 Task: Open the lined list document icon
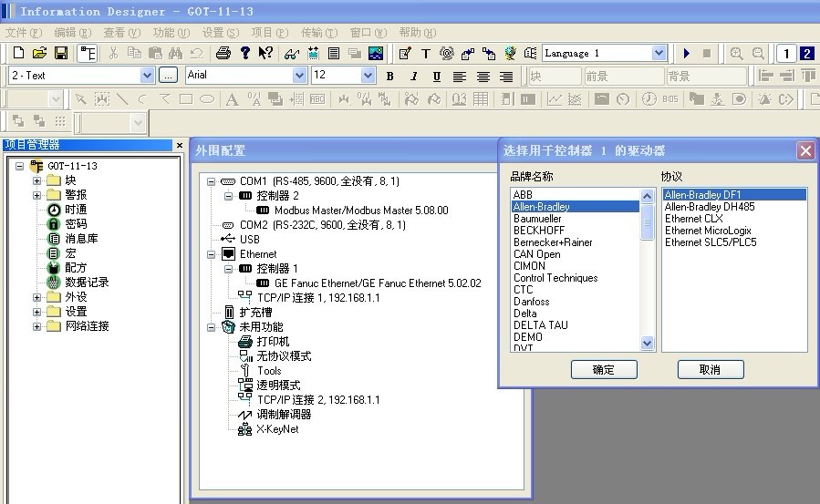pyautogui.click(x=334, y=53)
